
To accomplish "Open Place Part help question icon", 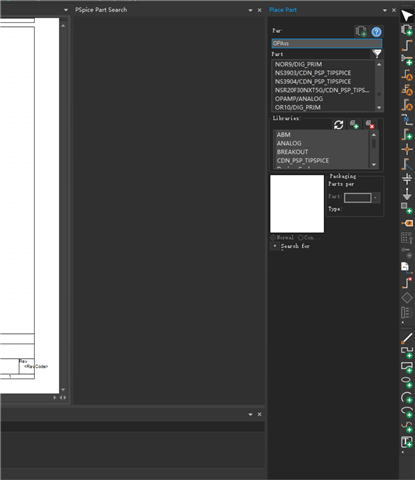I will click(x=376, y=32).
